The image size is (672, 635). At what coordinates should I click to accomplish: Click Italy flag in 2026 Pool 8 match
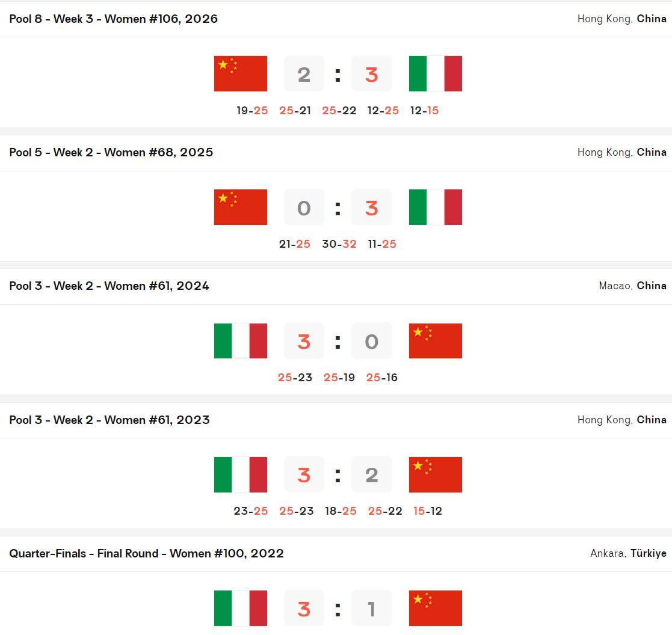pos(436,74)
